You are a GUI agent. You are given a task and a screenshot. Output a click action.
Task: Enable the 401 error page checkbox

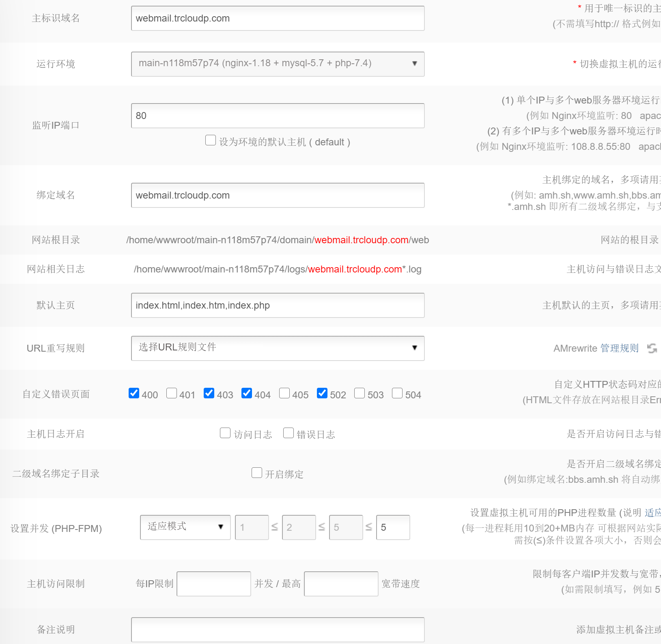[172, 393]
